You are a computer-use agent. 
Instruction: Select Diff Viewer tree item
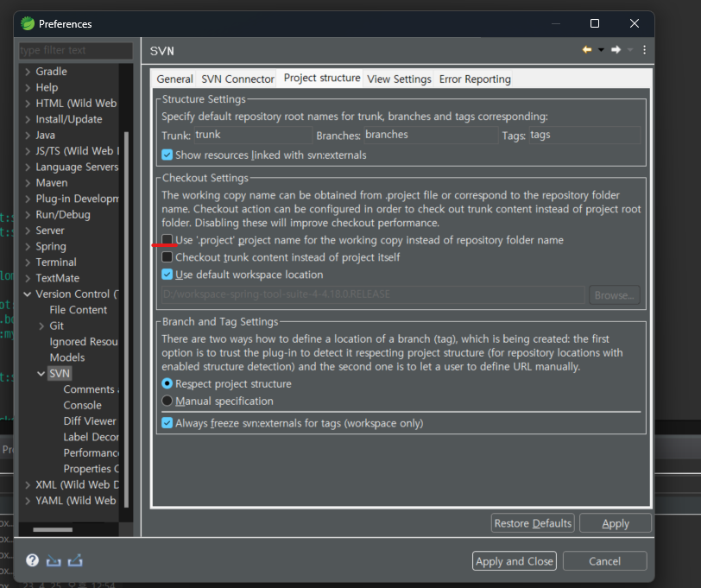point(90,421)
